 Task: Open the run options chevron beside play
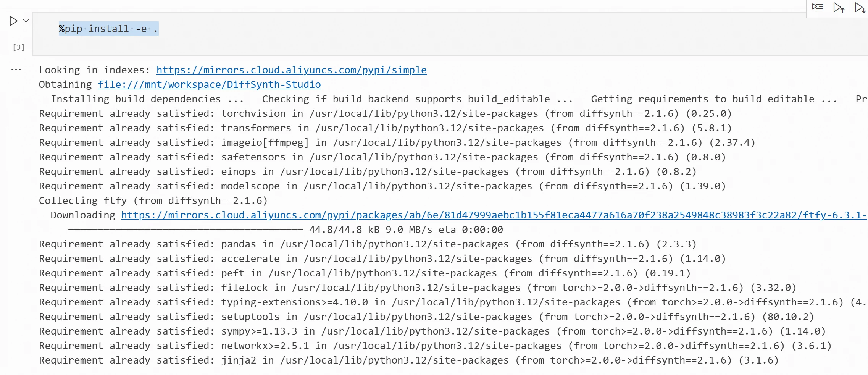[x=26, y=21]
